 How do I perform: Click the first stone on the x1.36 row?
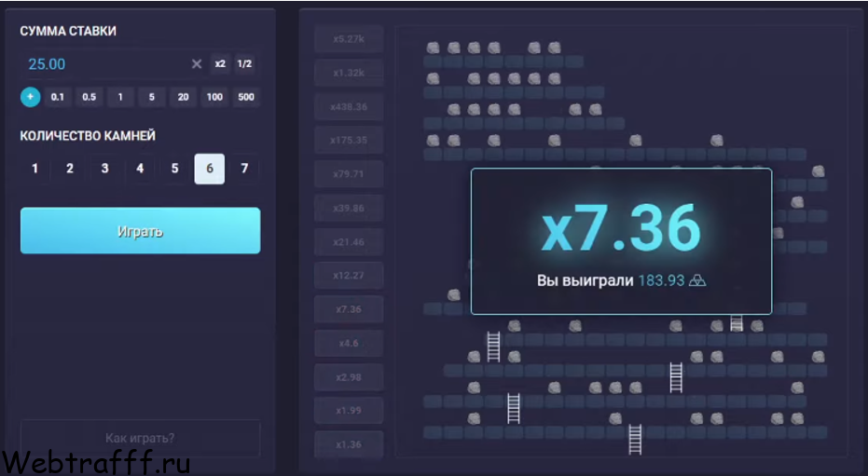[x=474, y=418]
